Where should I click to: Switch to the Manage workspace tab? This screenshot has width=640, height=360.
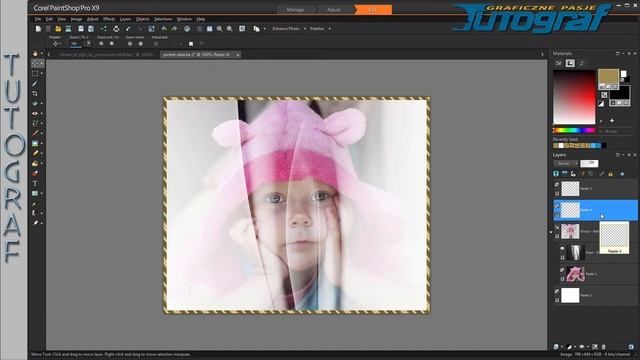pyautogui.click(x=295, y=10)
